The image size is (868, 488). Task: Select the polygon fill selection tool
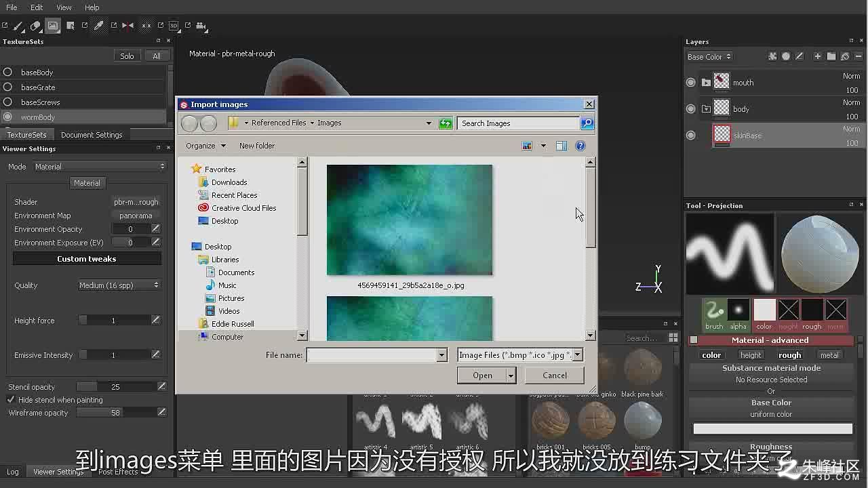click(x=71, y=26)
